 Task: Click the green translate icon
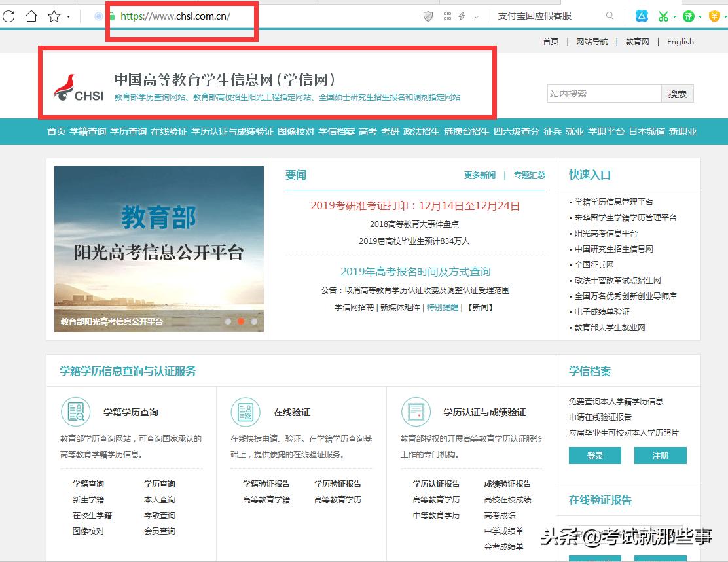pos(689,16)
